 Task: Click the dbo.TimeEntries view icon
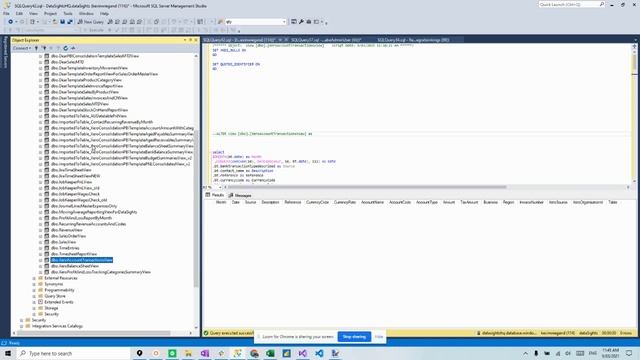47,248
